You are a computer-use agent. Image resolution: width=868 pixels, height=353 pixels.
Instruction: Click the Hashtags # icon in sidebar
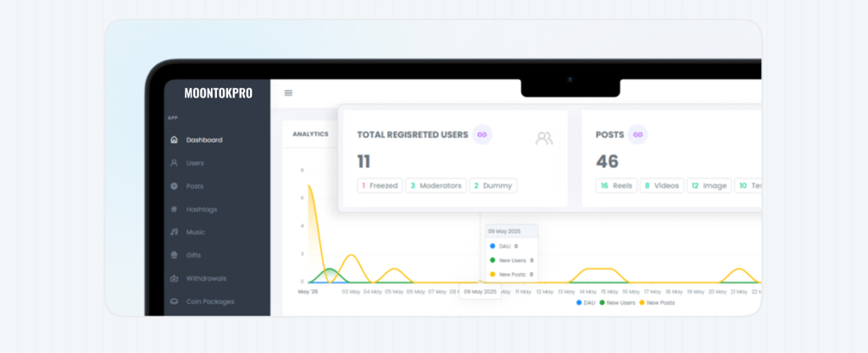tap(174, 209)
